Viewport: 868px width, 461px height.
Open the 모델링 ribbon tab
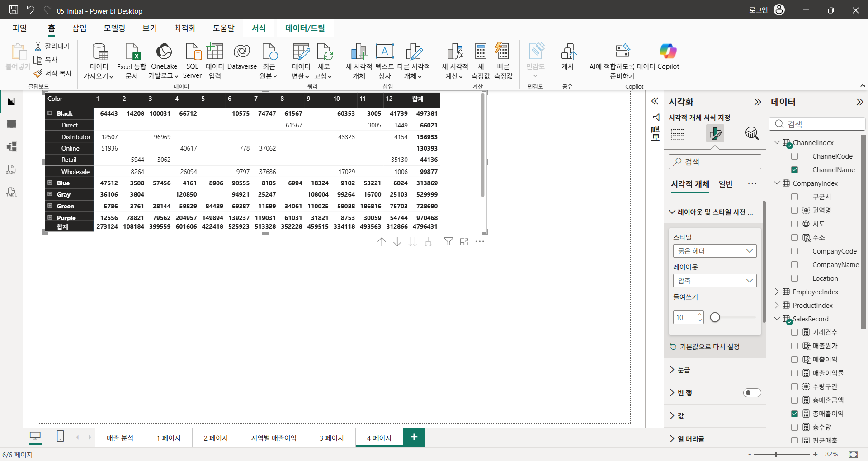click(x=114, y=28)
